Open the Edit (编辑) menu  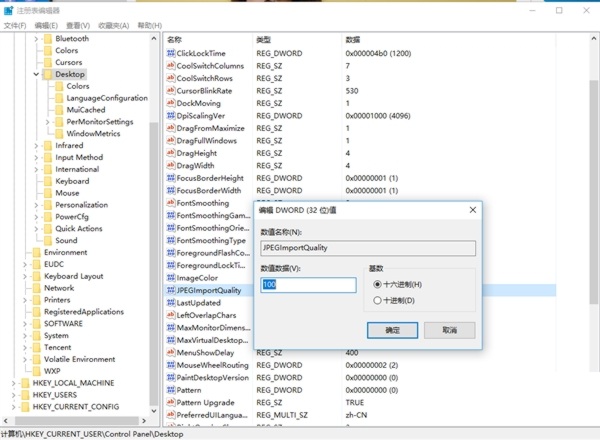point(46,26)
